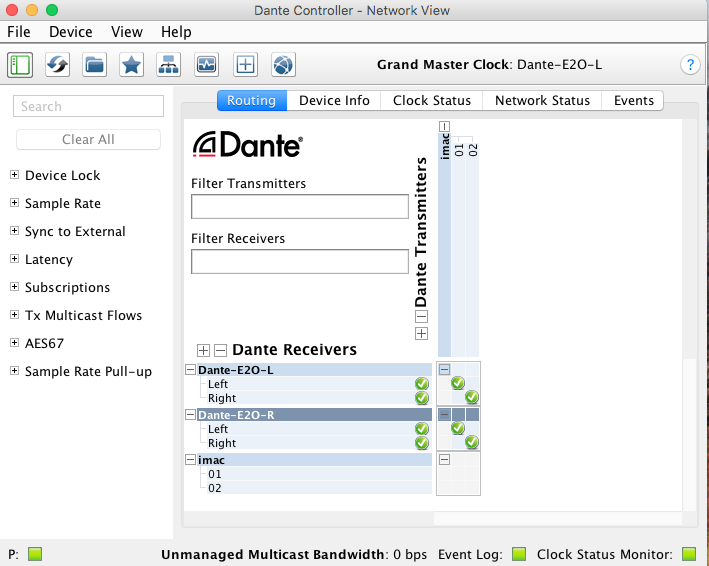The image size is (709, 566).
Task: Click the Filter Transmitters input box
Action: [300, 207]
